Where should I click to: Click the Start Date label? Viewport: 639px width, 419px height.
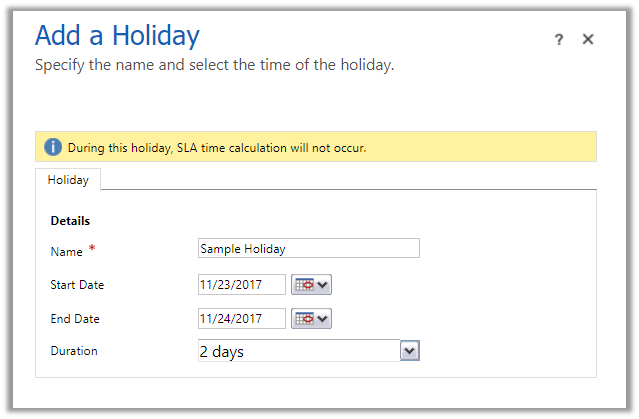point(77,285)
